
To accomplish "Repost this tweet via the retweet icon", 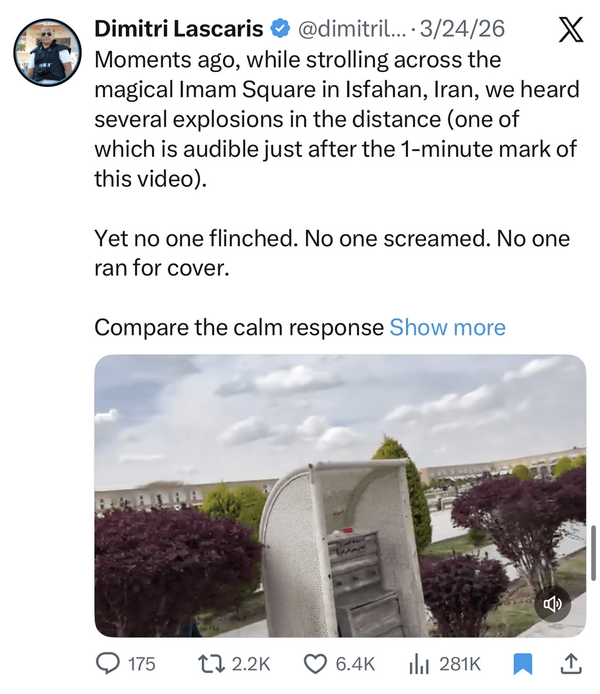I will tap(211, 664).
